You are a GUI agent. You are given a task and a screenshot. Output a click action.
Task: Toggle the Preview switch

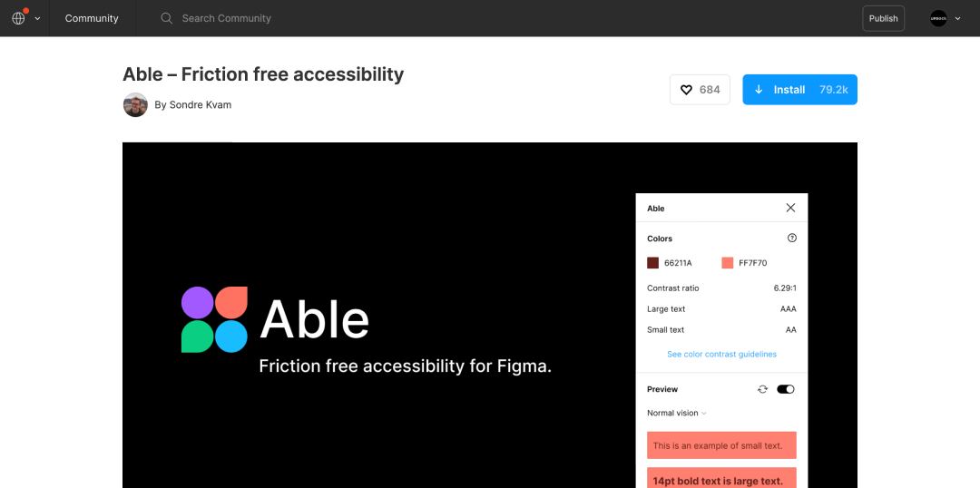(786, 389)
